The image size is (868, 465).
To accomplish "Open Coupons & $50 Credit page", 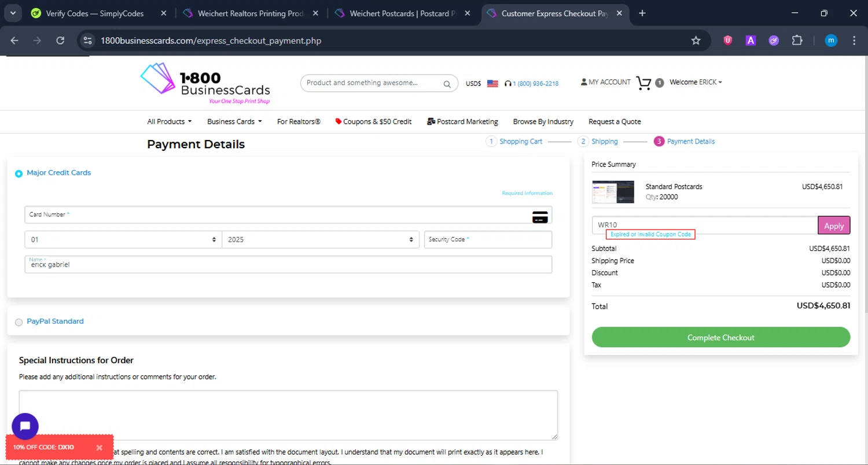I will [373, 121].
